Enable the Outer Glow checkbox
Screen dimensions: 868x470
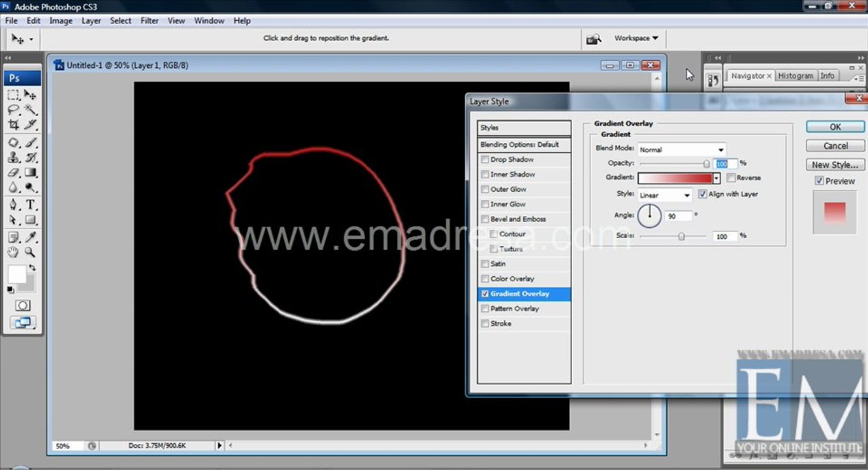point(485,189)
